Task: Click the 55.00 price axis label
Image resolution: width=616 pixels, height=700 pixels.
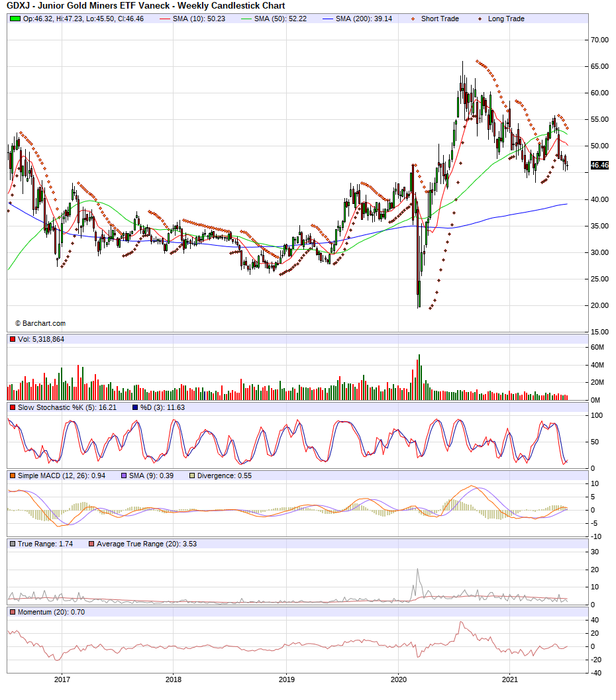Action: click(599, 120)
